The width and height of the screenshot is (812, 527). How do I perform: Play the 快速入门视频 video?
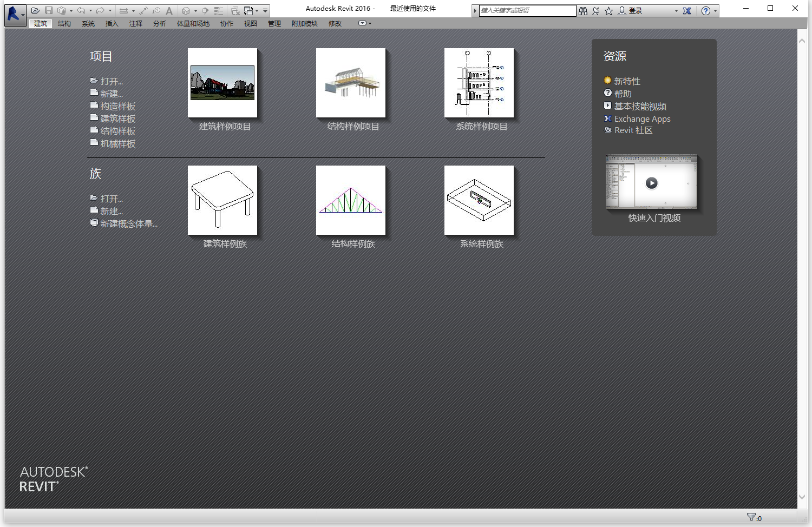tap(652, 183)
